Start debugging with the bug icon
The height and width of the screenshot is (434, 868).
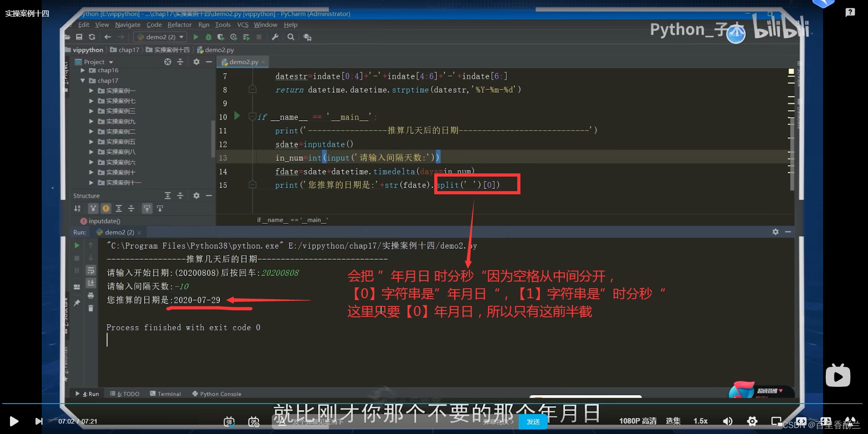click(208, 37)
